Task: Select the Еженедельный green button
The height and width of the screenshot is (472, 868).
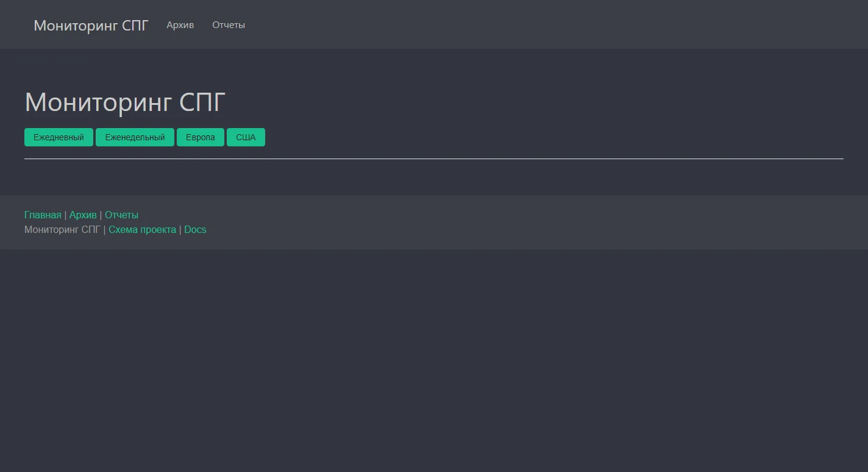Action: click(x=135, y=137)
